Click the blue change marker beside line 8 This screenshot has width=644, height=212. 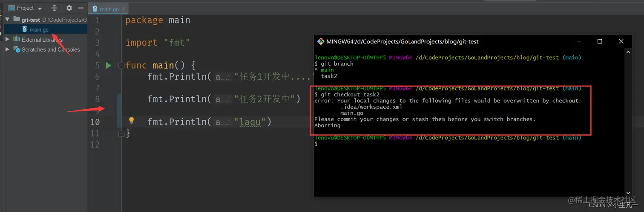click(x=118, y=99)
